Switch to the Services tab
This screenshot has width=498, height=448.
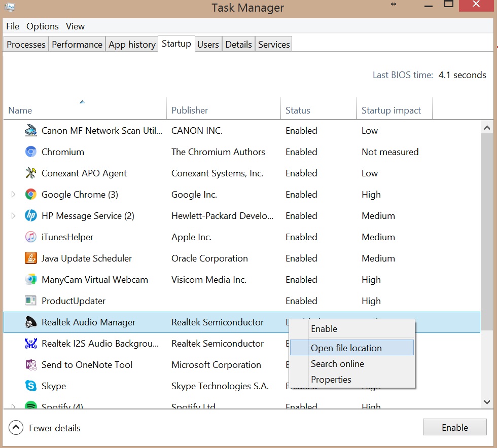(273, 44)
